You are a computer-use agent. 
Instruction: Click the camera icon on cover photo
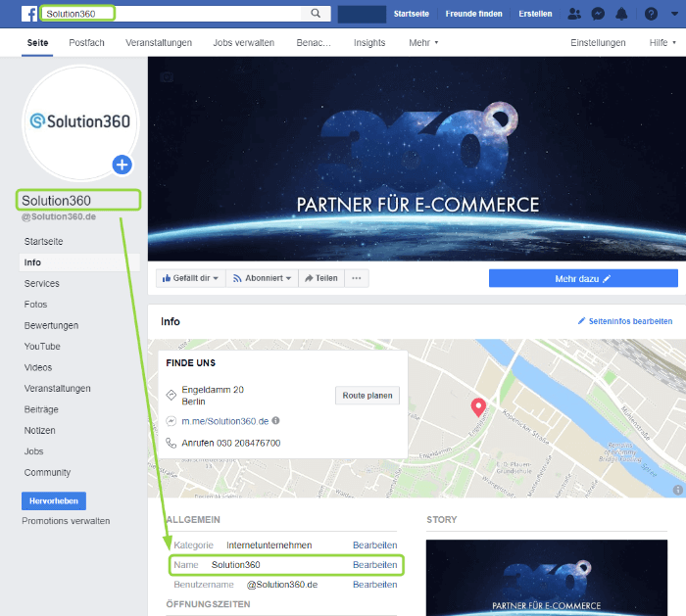click(167, 77)
